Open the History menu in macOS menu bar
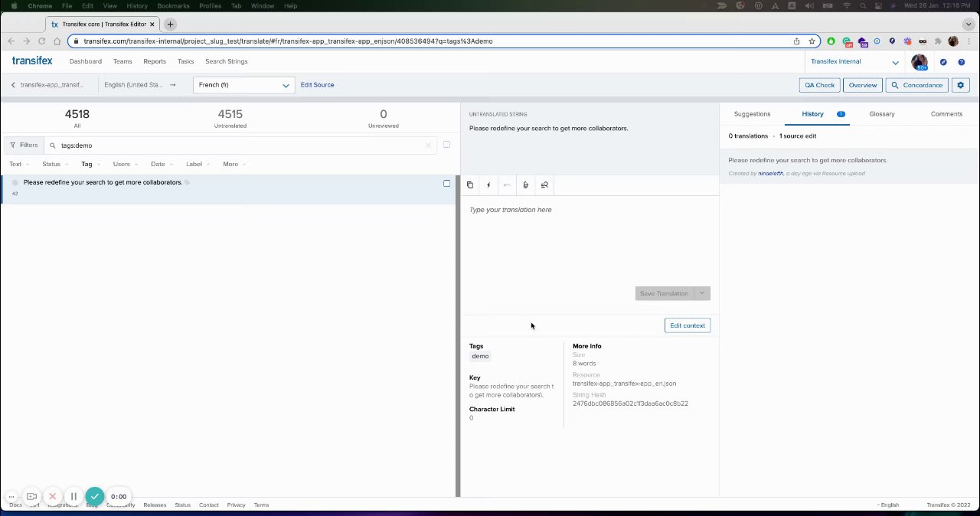 137,5
